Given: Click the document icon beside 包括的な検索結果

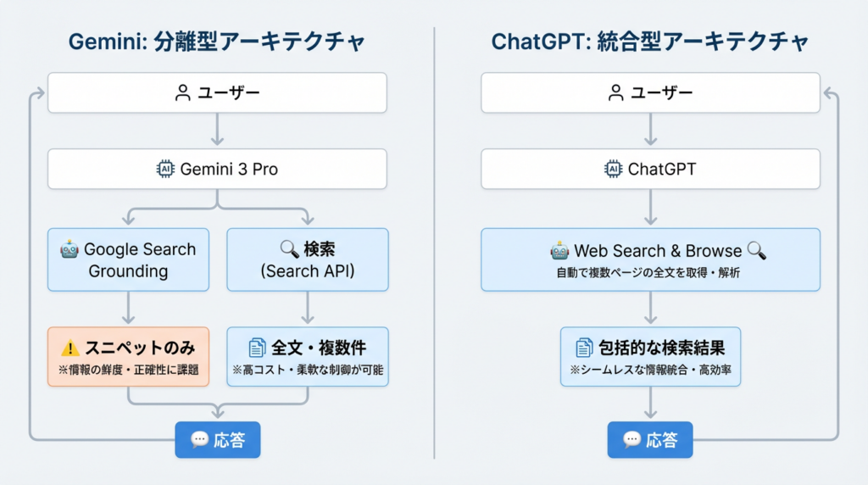Looking at the screenshot, I should coord(584,348).
